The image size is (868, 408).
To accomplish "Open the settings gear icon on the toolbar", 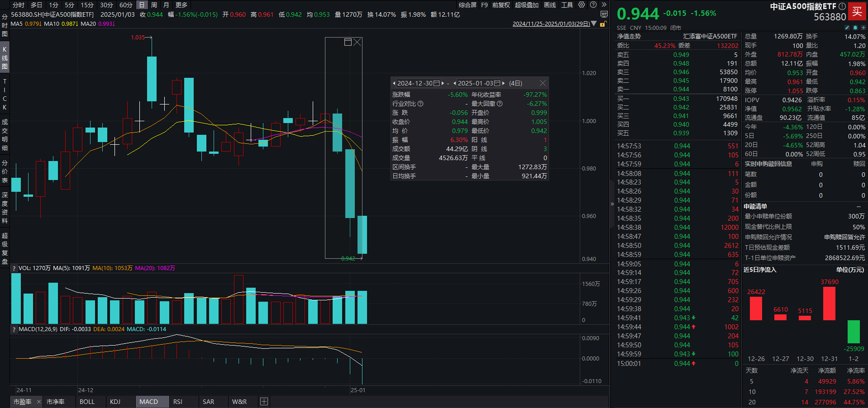I will tap(582, 5).
